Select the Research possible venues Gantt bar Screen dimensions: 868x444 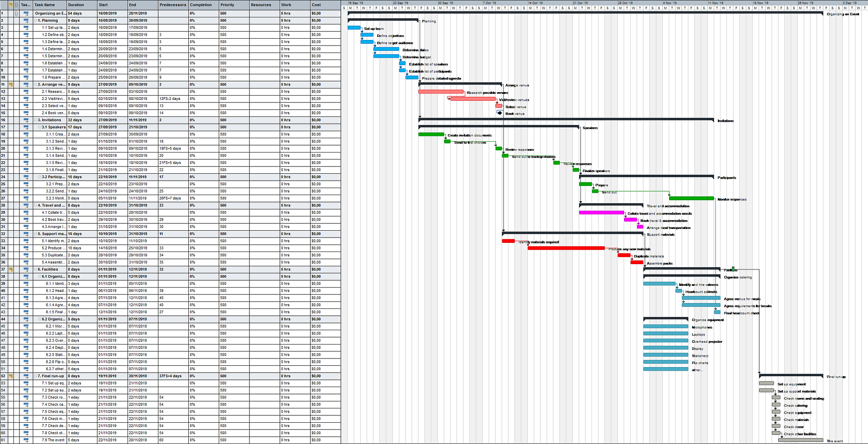click(441, 92)
